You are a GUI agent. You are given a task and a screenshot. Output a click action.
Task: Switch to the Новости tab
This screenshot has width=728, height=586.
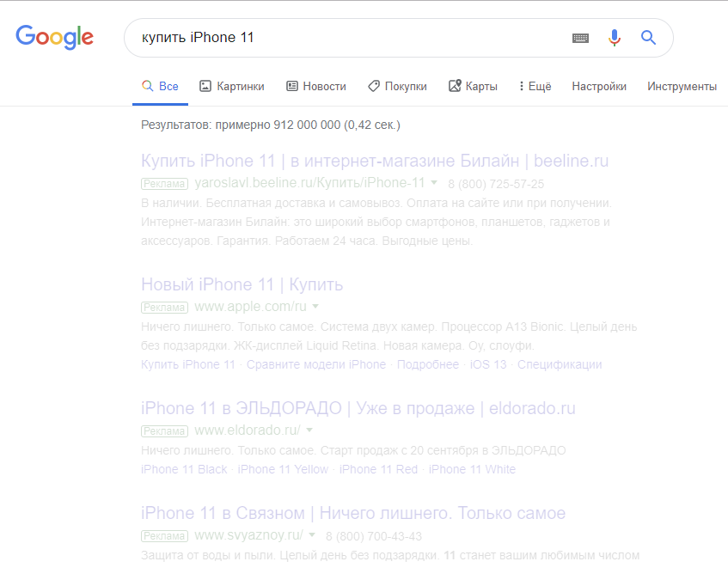[x=316, y=86]
